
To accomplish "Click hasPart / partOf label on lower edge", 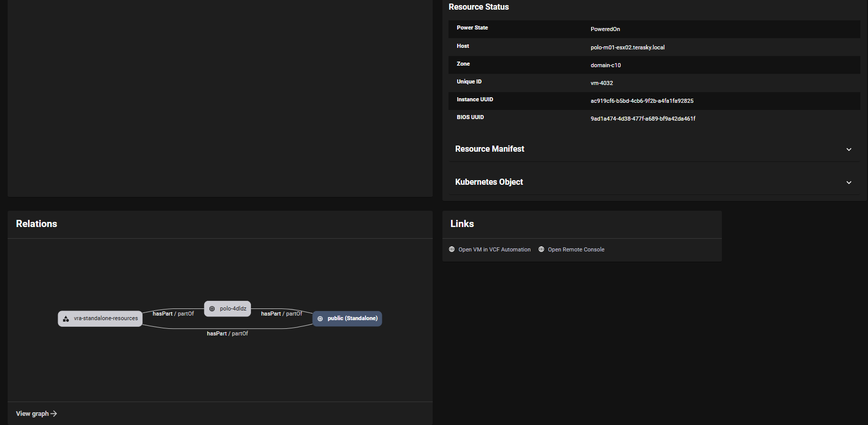I will coord(228,333).
